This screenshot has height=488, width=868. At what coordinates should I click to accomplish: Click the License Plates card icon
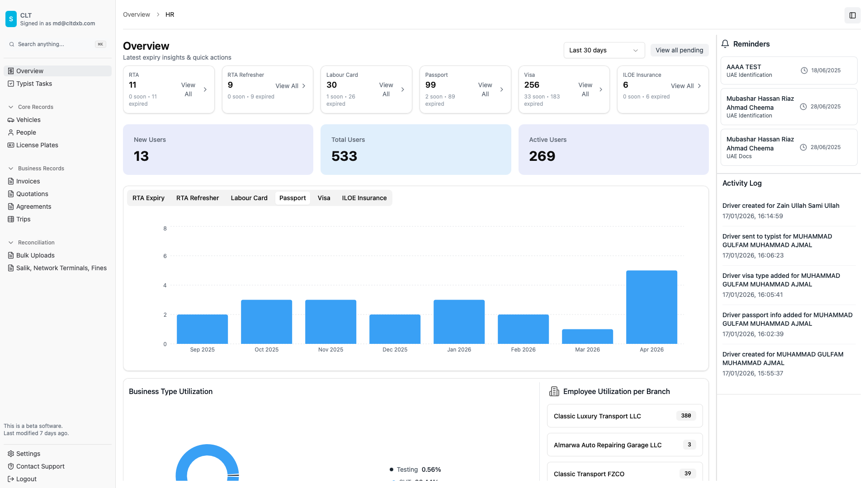(11, 145)
